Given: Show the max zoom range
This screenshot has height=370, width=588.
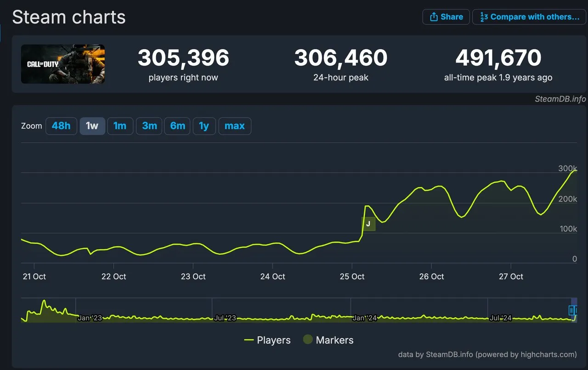Looking at the screenshot, I should 235,126.
